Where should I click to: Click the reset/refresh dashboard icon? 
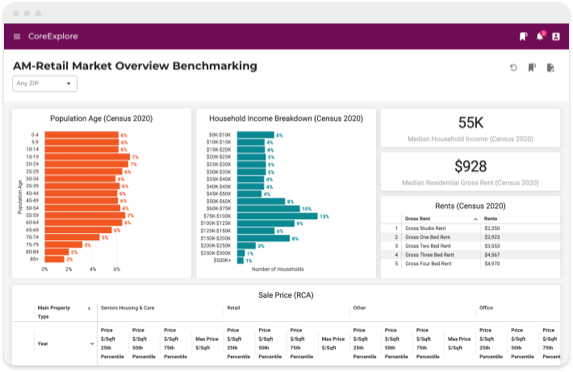click(513, 68)
